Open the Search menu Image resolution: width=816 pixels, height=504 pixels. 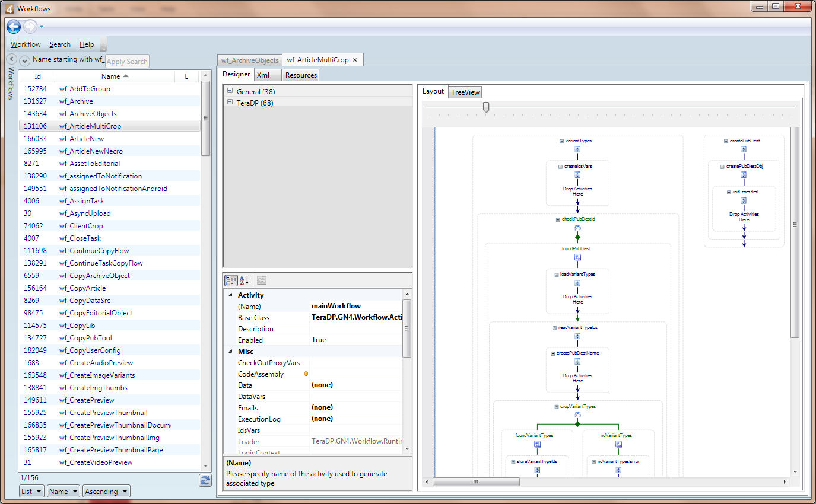point(60,44)
